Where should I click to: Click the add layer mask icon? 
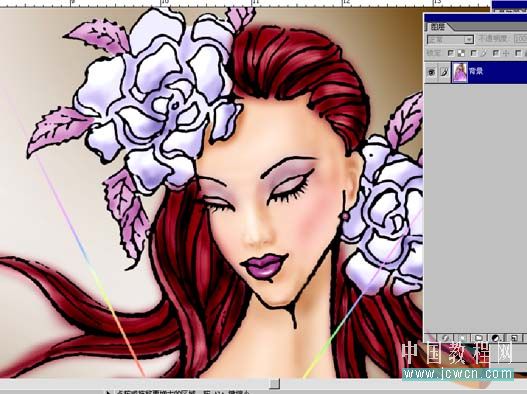click(462, 338)
